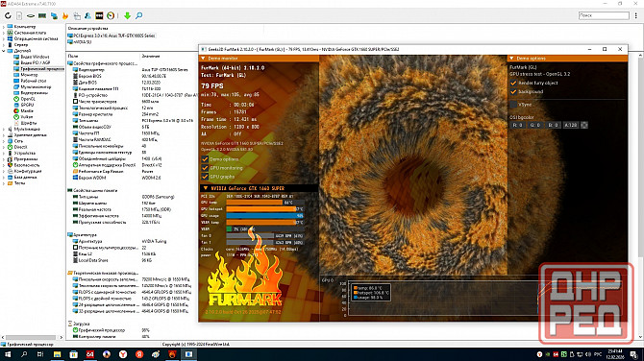Select Операционная система in the tree
644x361 pixels.
(x=36, y=38)
